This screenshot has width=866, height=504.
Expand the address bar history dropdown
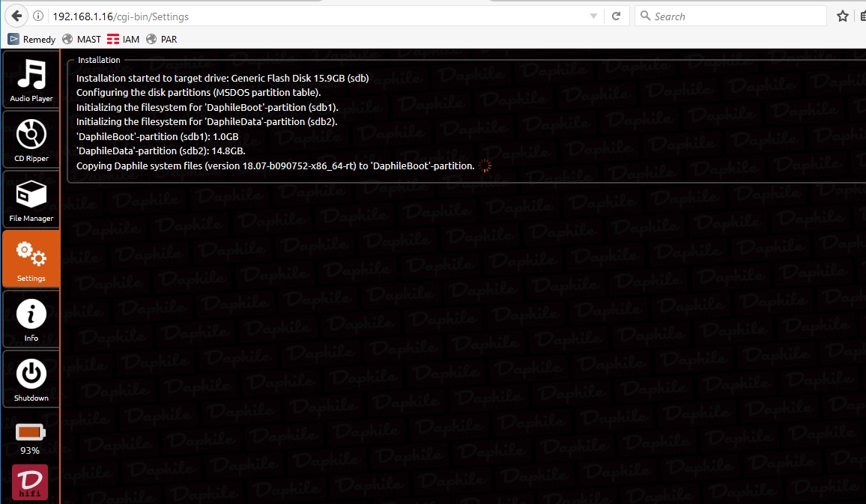click(x=593, y=16)
